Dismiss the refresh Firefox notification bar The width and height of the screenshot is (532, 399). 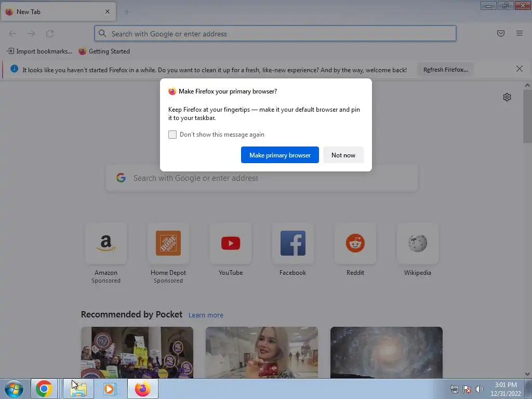click(x=519, y=69)
